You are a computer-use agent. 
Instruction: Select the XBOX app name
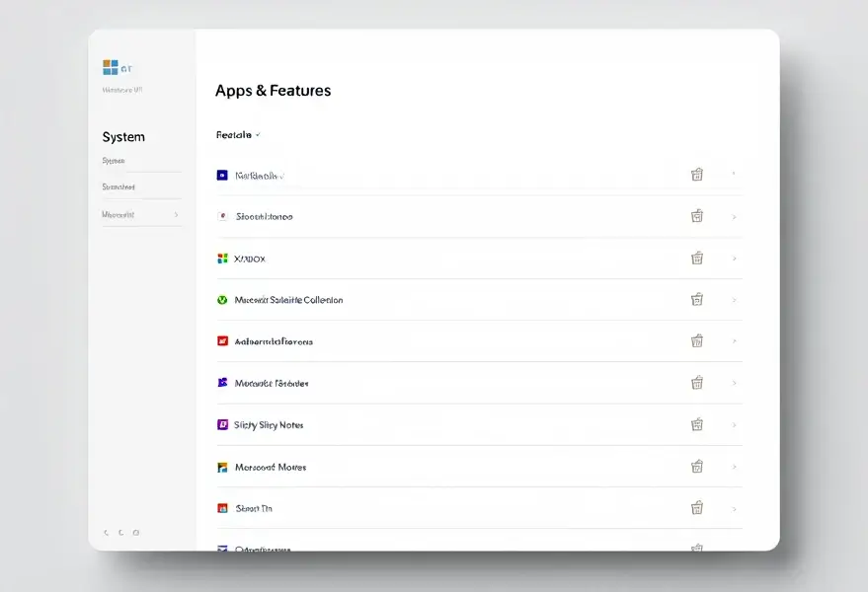click(x=250, y=259)
